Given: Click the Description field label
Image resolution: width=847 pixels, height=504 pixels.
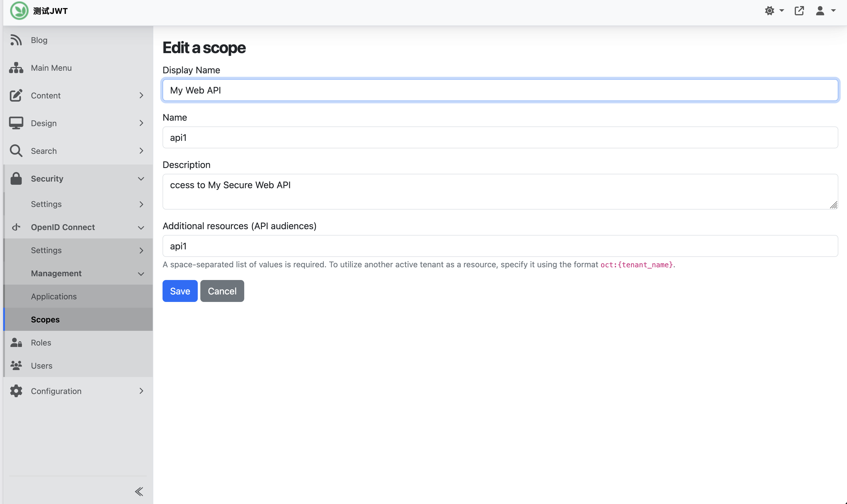Looking at the screenshot, I should [x=186, y=165].
